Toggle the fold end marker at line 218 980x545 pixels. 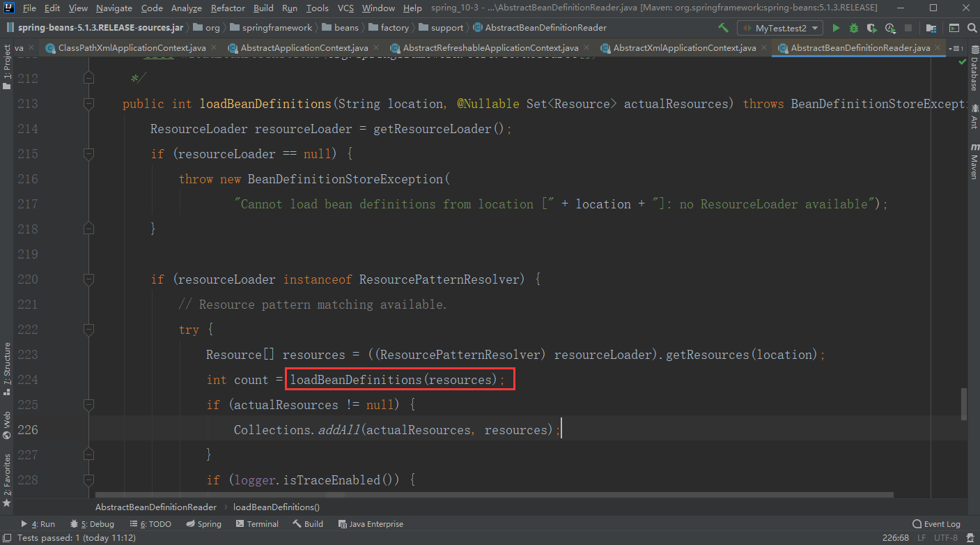coord(88,229)
